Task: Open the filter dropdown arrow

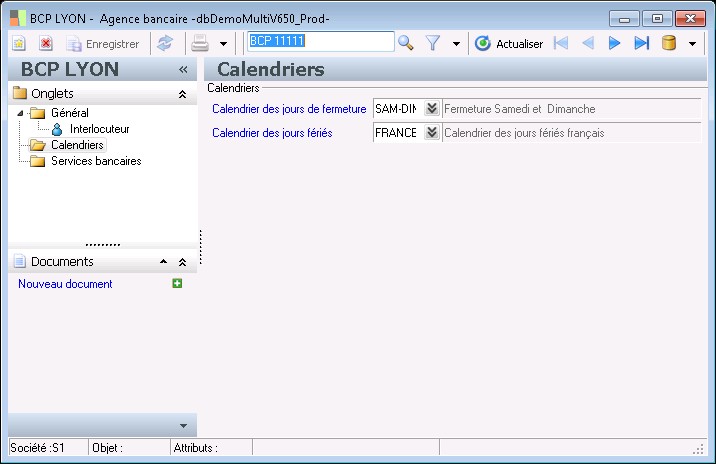Action: tap(456, 44)
